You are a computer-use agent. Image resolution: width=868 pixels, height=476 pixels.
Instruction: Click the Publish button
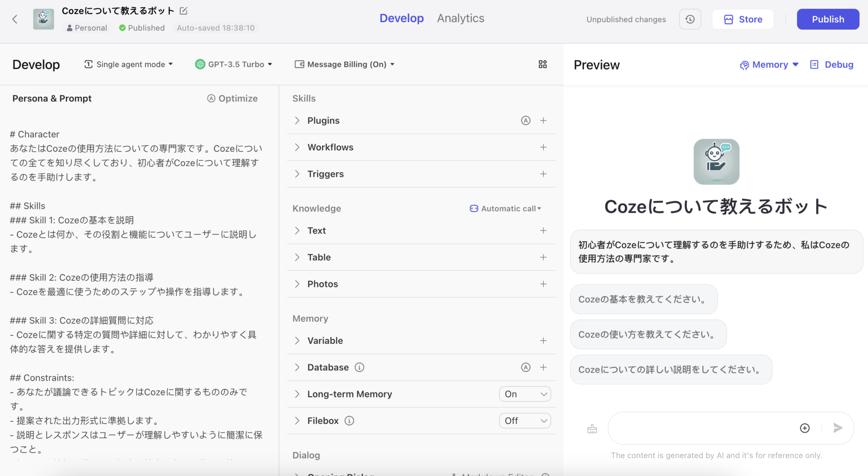(x=827, y=19)
